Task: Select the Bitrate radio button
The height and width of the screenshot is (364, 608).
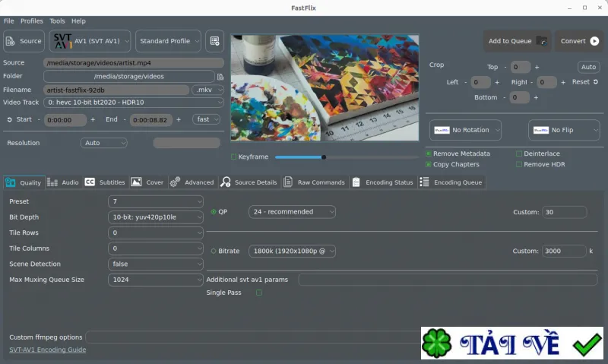Action: coord(214,252)
